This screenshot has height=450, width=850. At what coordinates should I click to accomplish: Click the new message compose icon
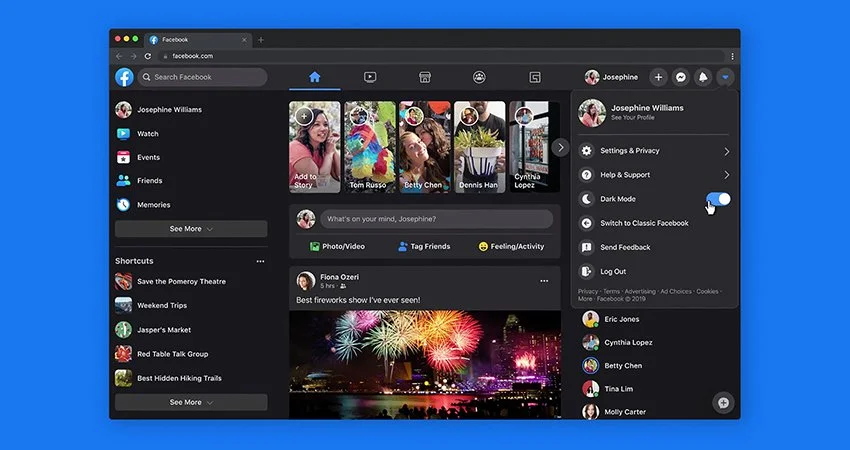724,402
